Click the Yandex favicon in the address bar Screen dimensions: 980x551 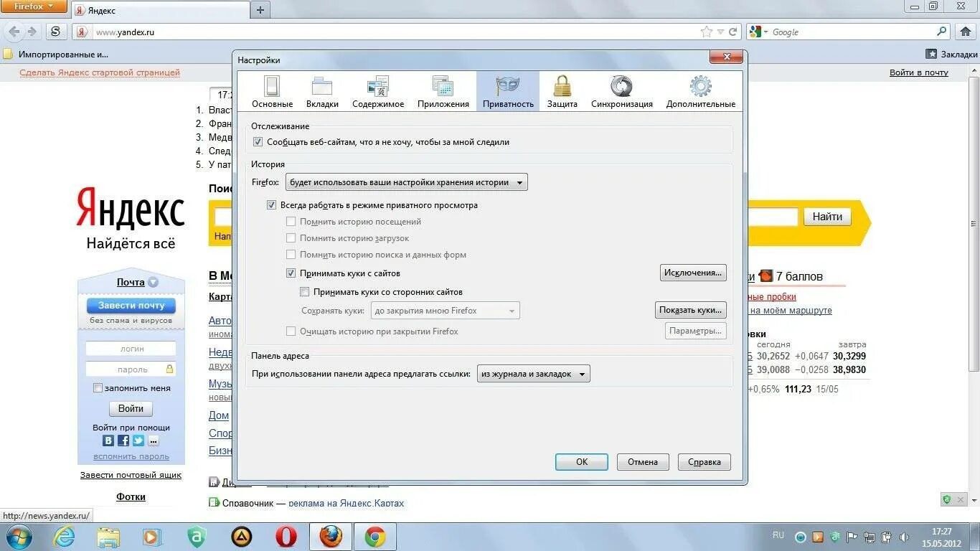(83, 32)
